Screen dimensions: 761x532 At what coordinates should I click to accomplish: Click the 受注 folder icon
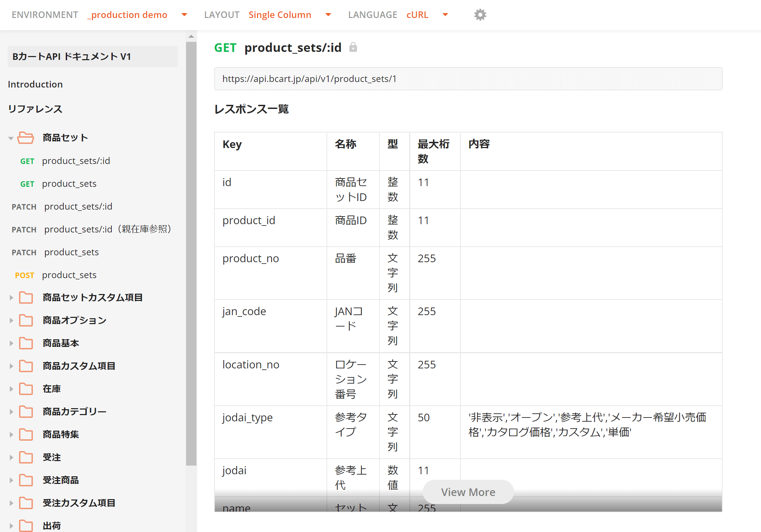pyautogui.click(x=26, y=457)
